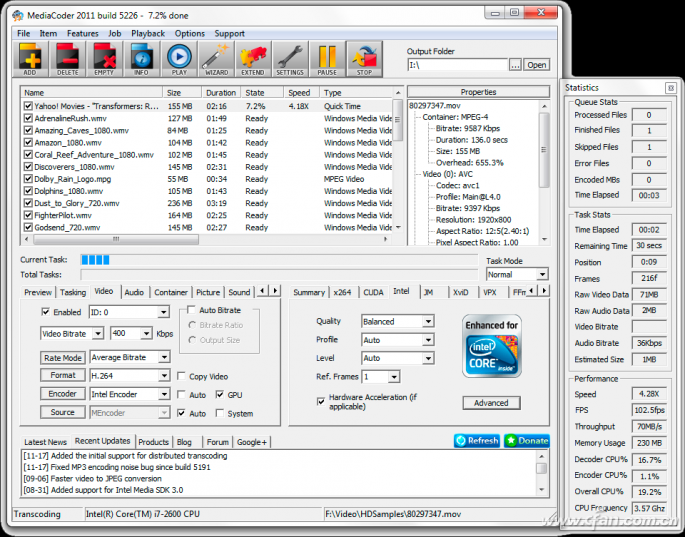Click the ADD files toolbar icon
The image size is (685, 537).
click(30, 59)
